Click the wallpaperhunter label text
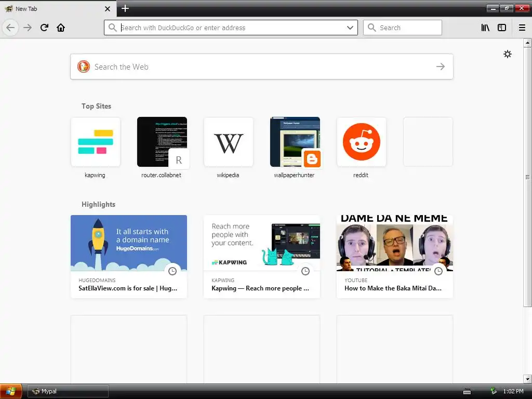This screenshot has height=399, width=532. click(294, 175)
